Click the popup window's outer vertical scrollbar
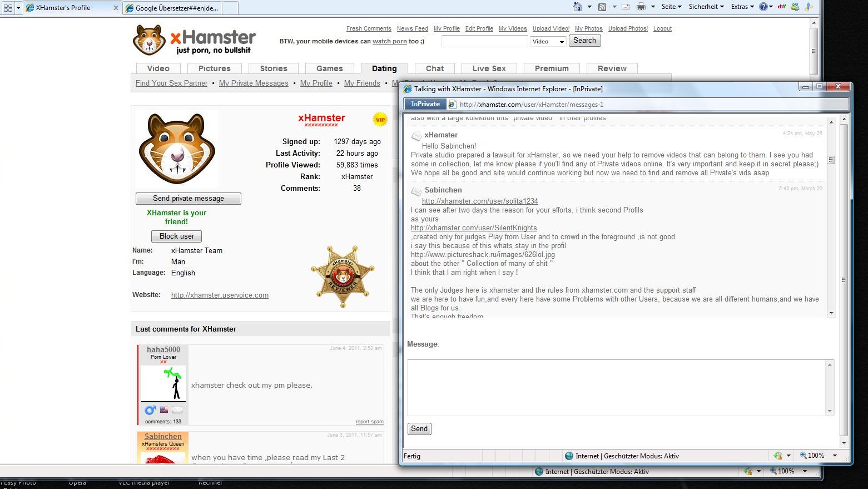The width and height of the screenshot is (868, 489). 844,281
